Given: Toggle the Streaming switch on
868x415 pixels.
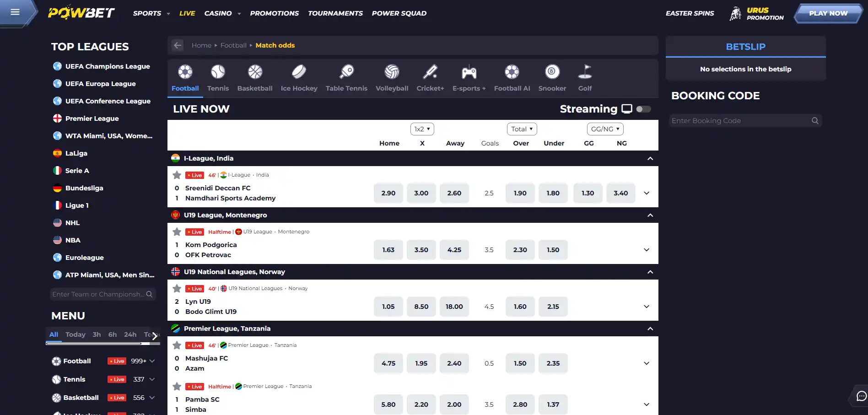Looking at the screenshot, I should pos(643,109).
